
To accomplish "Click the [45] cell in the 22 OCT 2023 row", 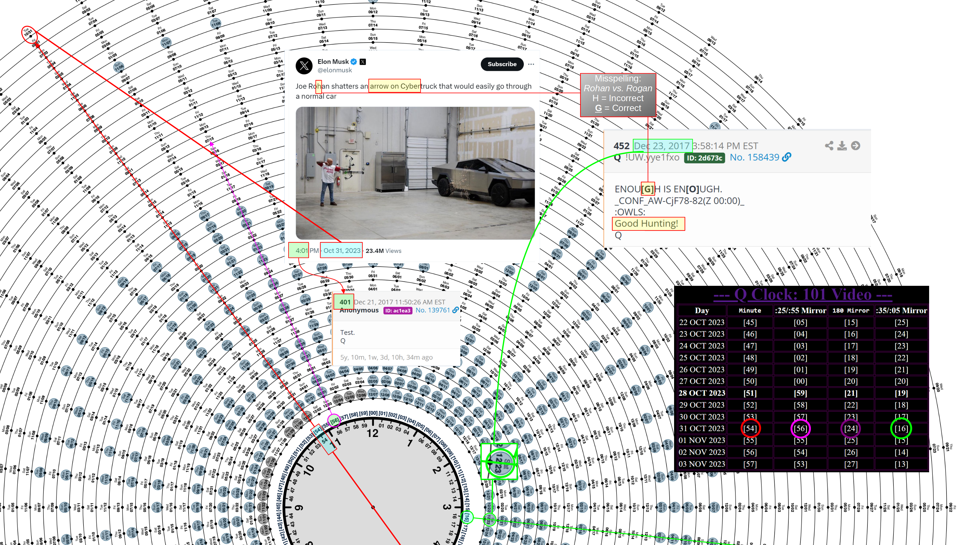I will click(750, 322).
